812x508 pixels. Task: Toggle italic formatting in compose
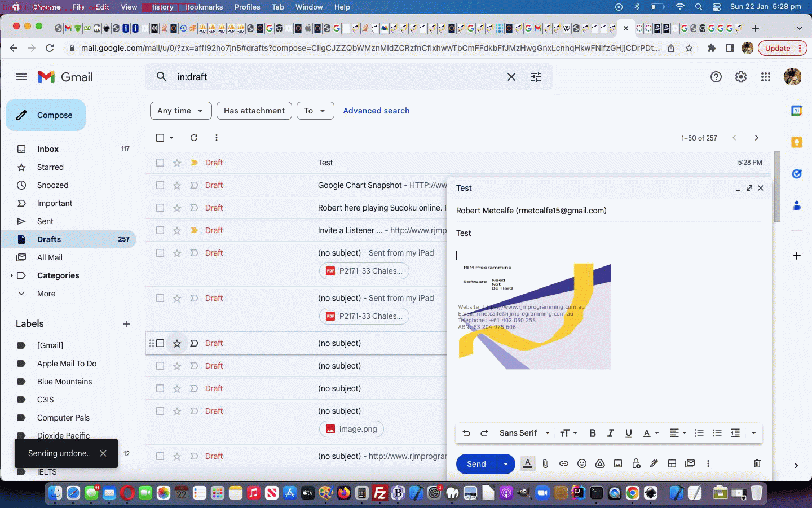tap(611, 433)
